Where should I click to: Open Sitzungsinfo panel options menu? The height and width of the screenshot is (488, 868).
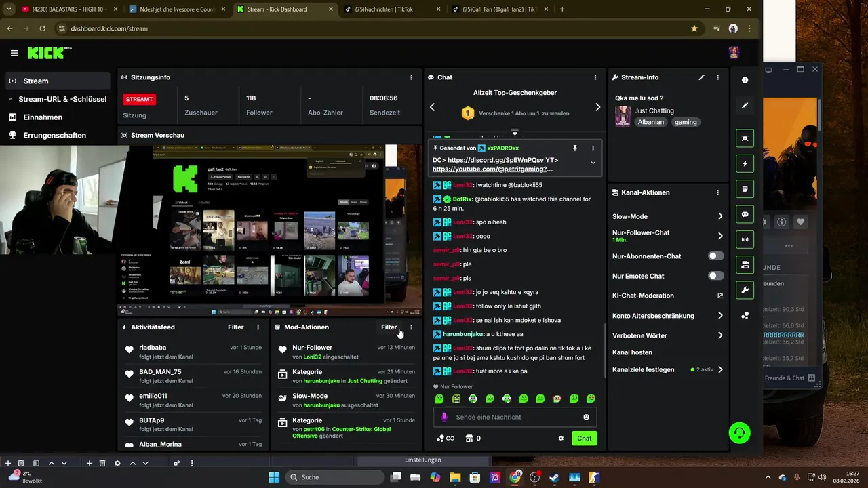point(411,77)
